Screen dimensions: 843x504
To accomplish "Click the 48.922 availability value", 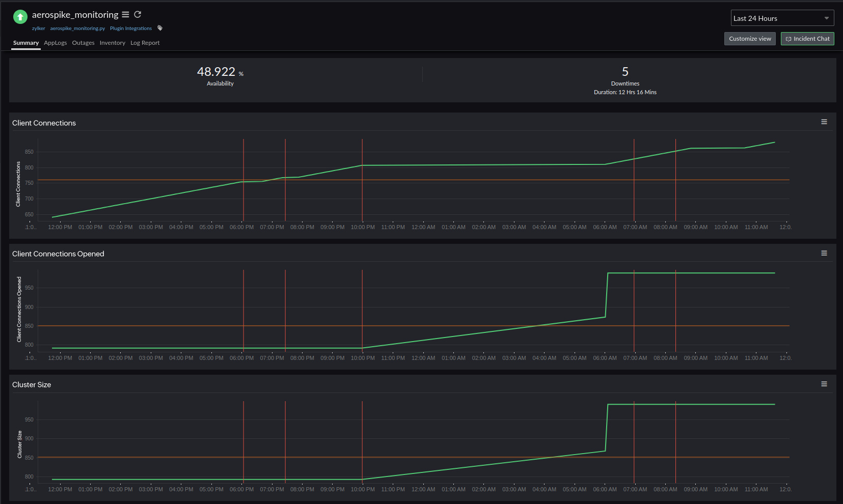I will [x=216, y=72].
